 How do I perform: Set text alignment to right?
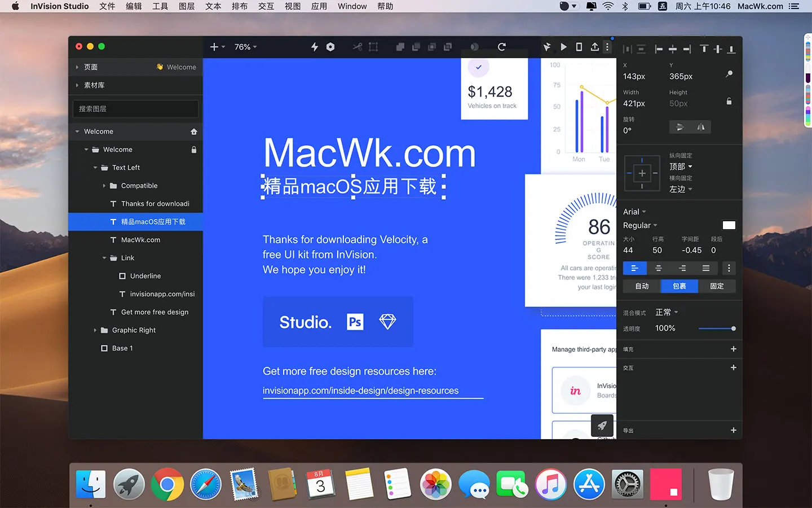(x=682, y=268)
